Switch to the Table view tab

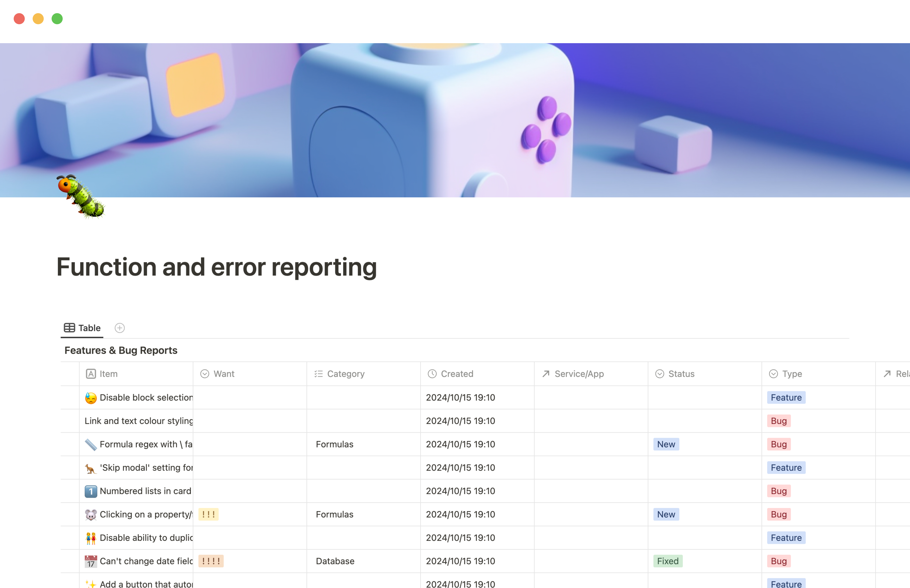(x=89, y=328)
